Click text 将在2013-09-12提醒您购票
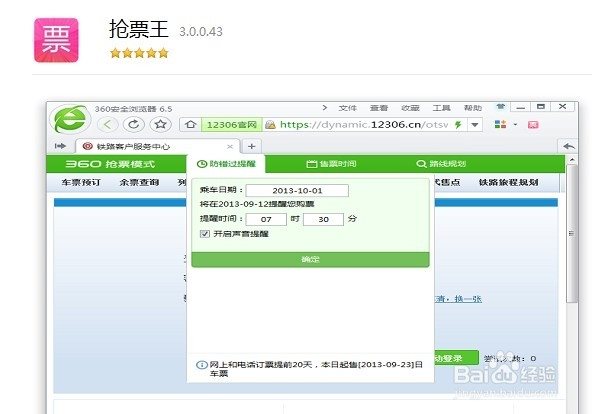 pyautogui.click(x=257, y=204)
